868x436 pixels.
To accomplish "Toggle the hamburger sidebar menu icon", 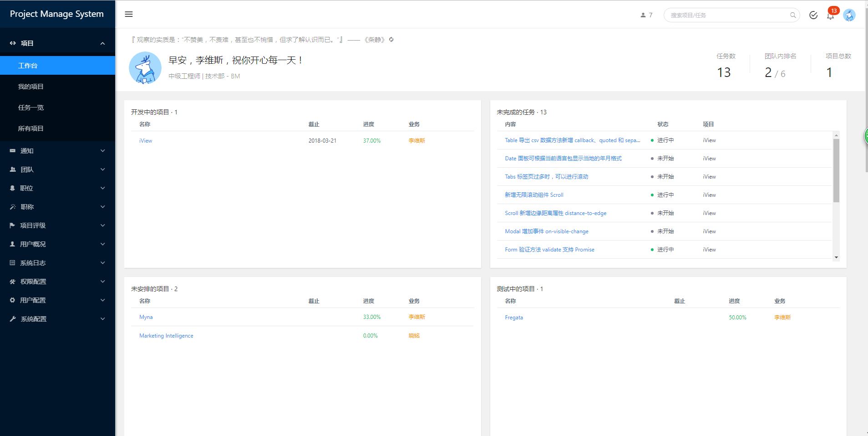I will tap(129, 14).
